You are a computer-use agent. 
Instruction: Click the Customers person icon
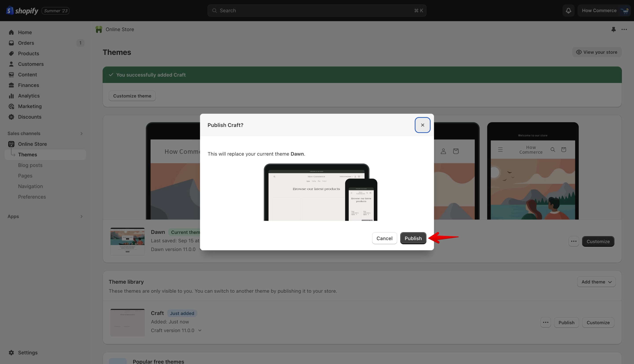[11, 64]
